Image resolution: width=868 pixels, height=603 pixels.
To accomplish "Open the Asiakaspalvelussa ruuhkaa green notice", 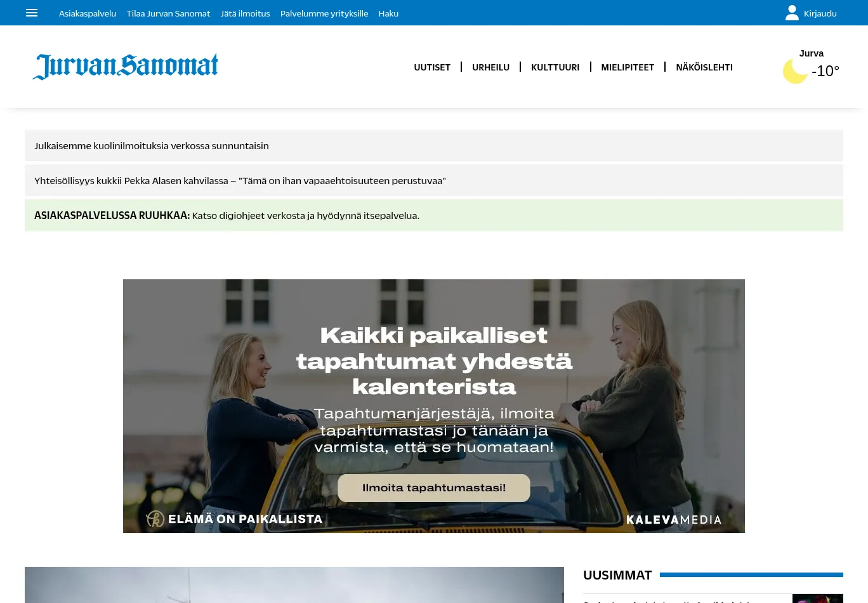I will [434, 215].
